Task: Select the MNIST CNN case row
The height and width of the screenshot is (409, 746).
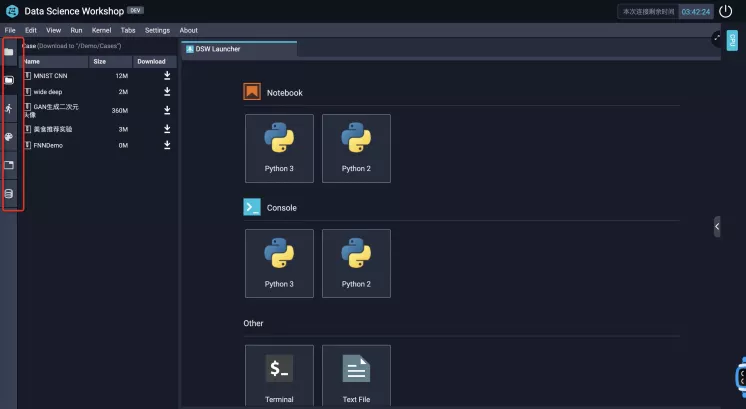Action: click(x=98, y=76)
